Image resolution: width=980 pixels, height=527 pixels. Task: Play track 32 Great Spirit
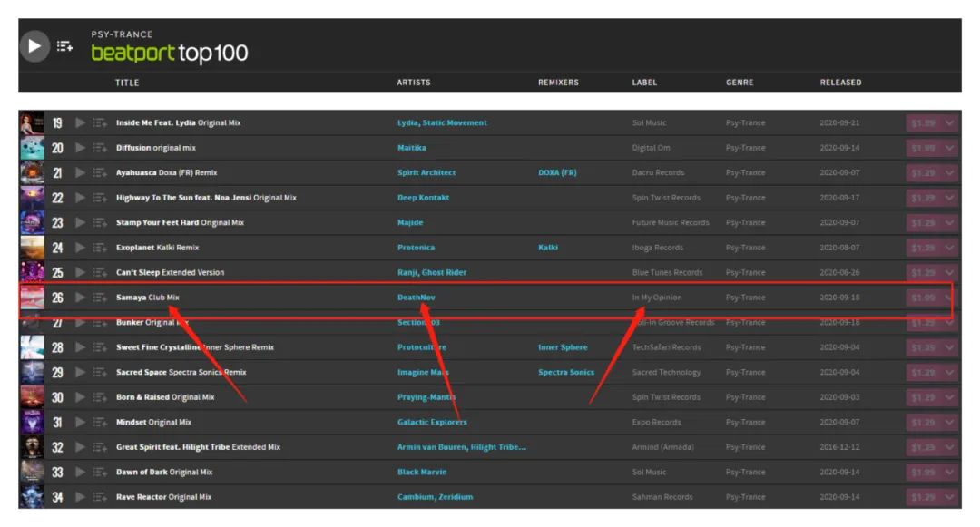click(x=80, y=448)
